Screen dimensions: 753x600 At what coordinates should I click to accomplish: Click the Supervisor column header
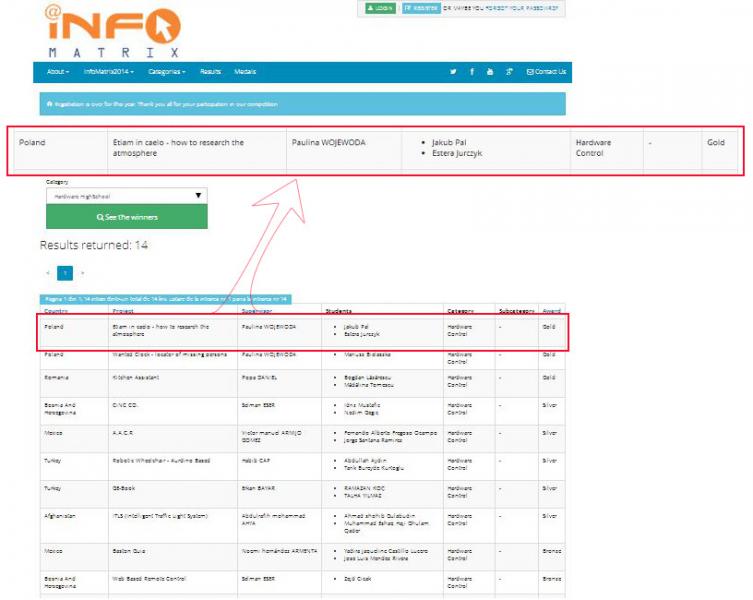256,311
